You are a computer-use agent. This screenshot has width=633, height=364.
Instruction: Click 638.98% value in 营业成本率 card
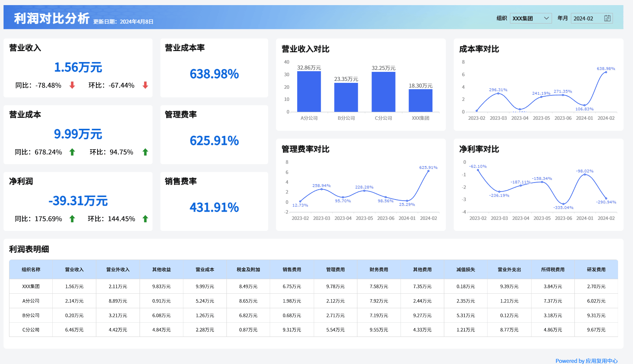(x=214, y=74)
